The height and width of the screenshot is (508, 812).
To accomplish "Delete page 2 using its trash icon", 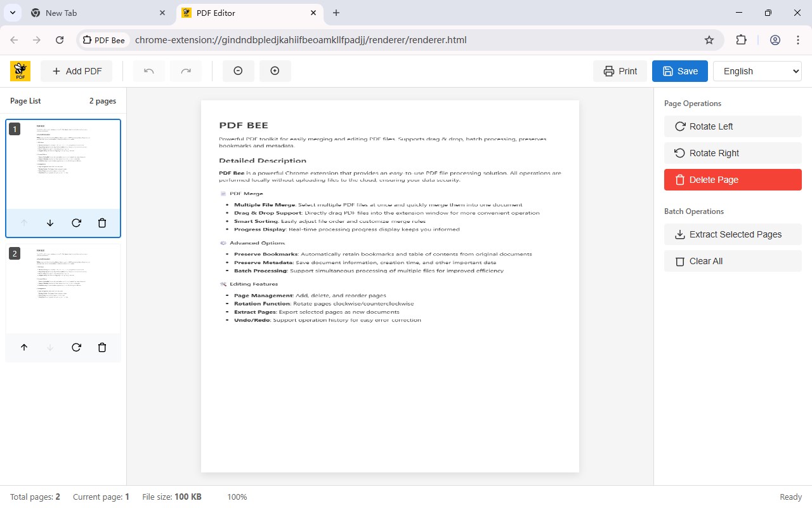I will (102, 347).
